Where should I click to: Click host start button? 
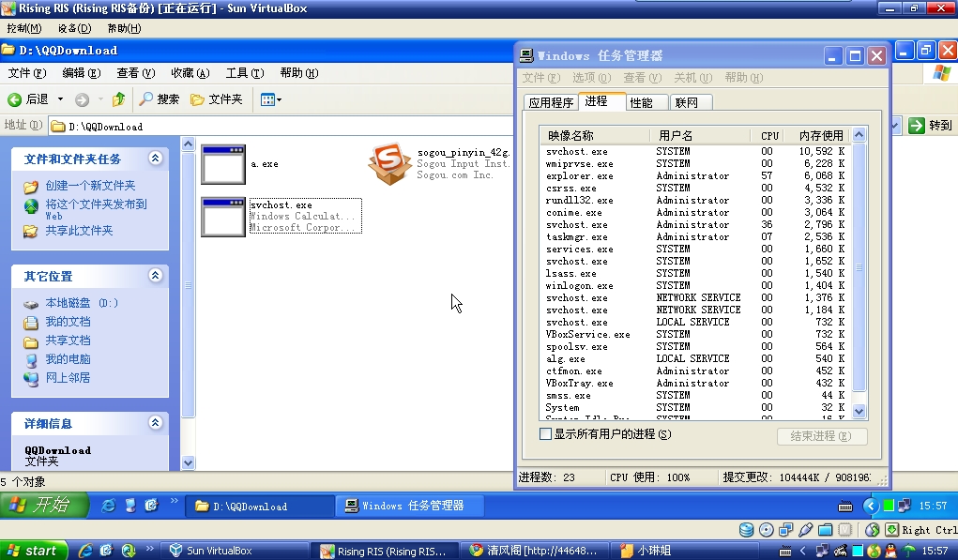[33, 551]
